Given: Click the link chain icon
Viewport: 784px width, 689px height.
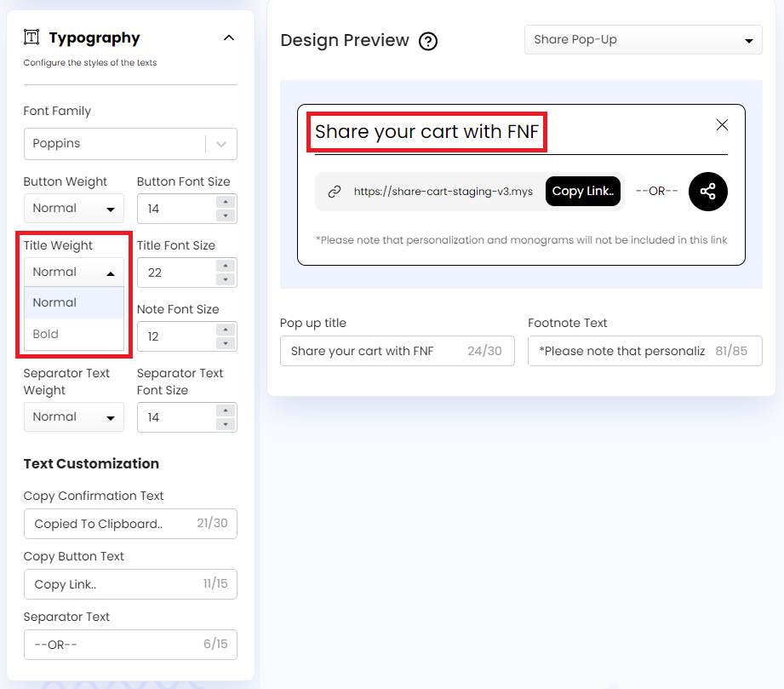Looking at the screenshot, I should (335, 192).
